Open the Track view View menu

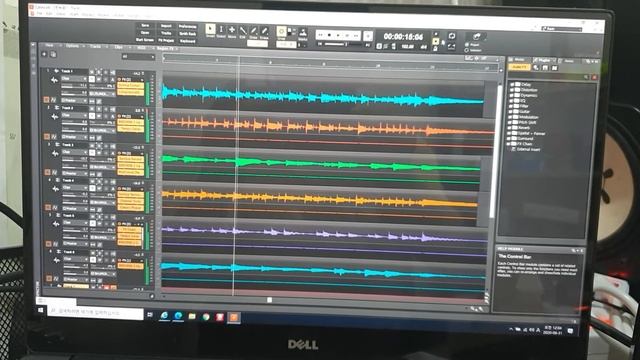50,45
